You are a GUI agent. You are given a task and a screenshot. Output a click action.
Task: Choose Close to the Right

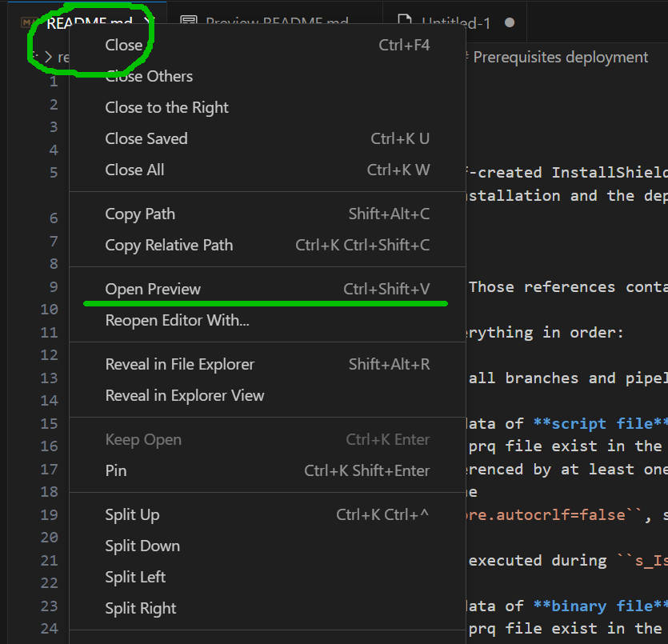267,107
